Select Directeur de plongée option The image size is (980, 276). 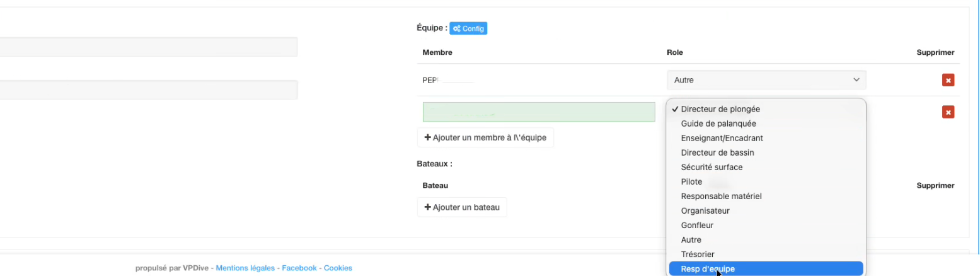(720, 109)
